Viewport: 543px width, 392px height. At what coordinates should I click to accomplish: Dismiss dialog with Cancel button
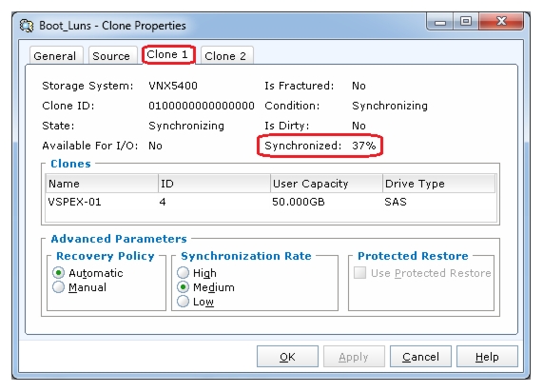point(420,356)
